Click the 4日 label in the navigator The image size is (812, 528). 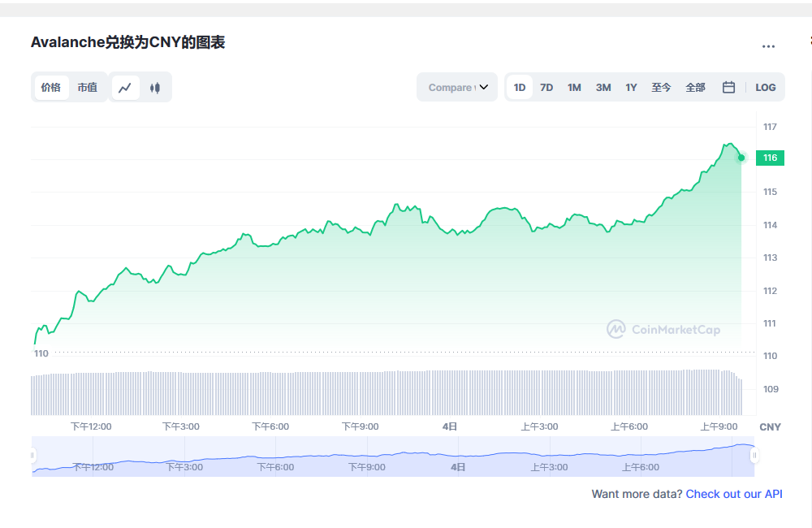click(458, 467)
